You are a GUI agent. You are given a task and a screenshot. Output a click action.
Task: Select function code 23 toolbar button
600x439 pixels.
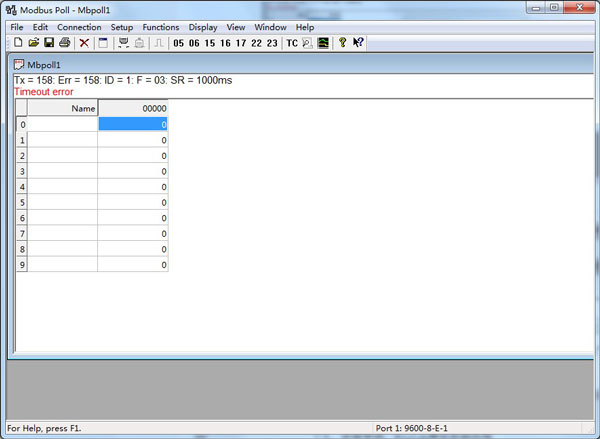point(272,43)
